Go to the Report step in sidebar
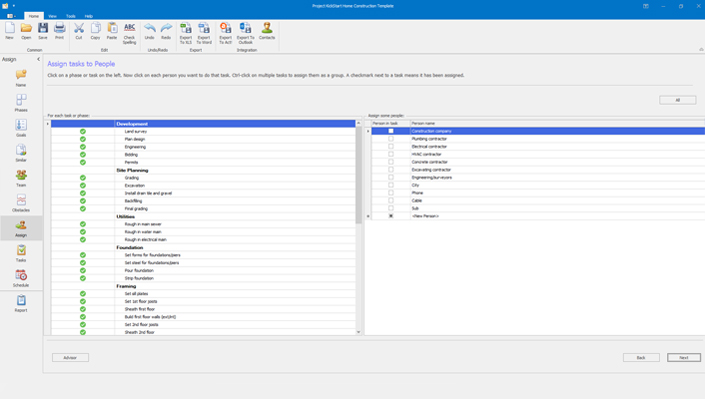The image size is (705, 399). (x=21, y=303)
